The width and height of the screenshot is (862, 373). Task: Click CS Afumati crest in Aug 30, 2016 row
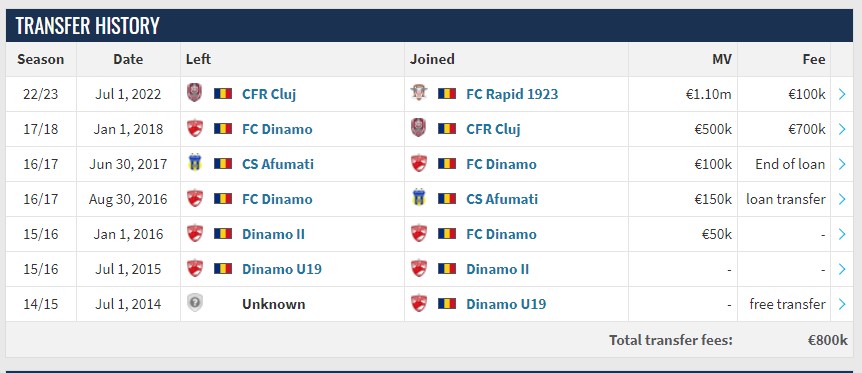tap(419, 199)
